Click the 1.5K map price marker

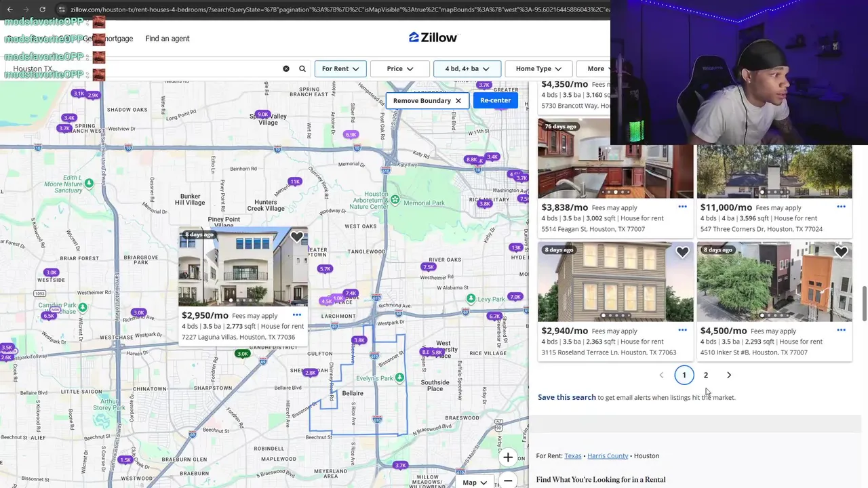tap(125, 460)
